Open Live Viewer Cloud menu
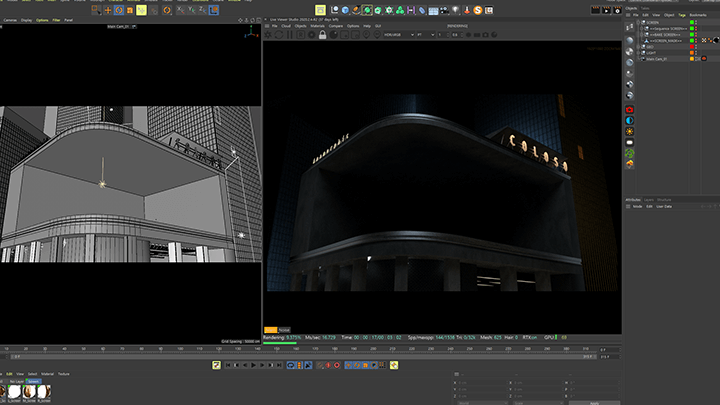 pos(286,26)
